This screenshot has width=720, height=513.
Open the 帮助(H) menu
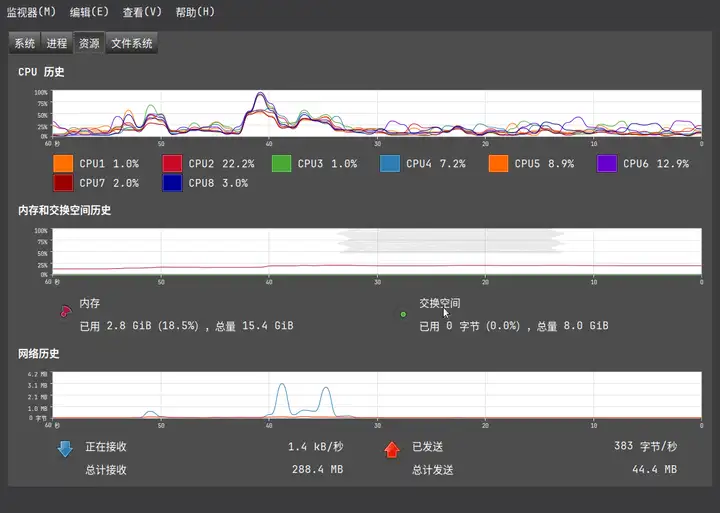pos(195,12)
